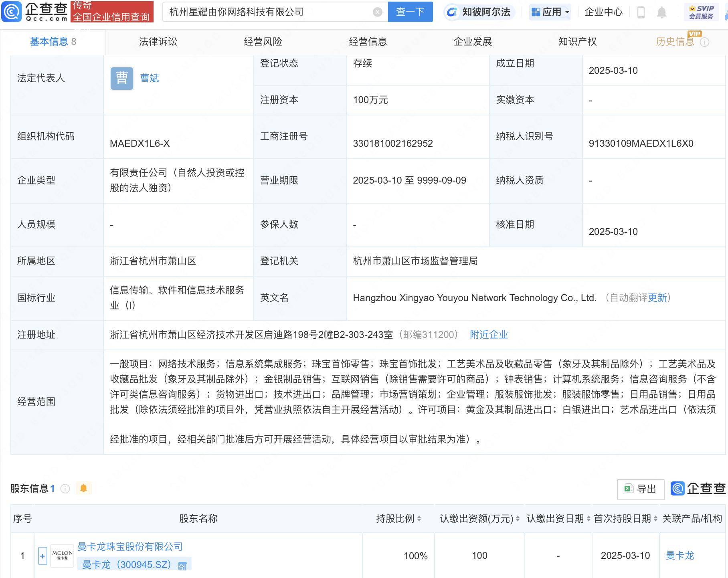Click the info icon next to 历史信息
728x578 pixels.
[x=705, y=42]
